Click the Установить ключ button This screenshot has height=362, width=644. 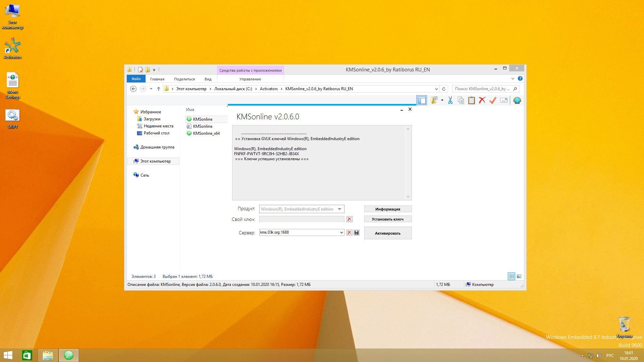pyautogui.click(x=387, y=219)
